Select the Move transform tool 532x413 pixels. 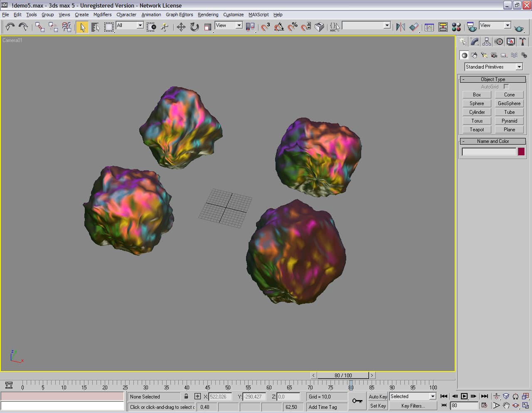(x=181, y=27)
